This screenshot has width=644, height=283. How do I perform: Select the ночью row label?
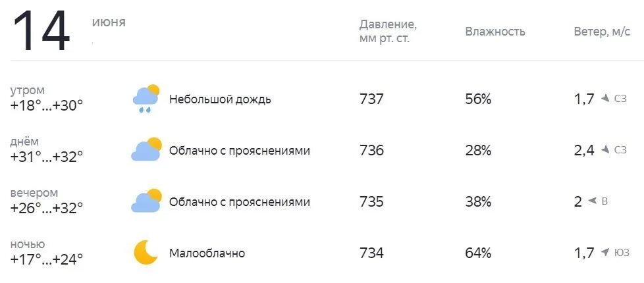coord(28,244)
